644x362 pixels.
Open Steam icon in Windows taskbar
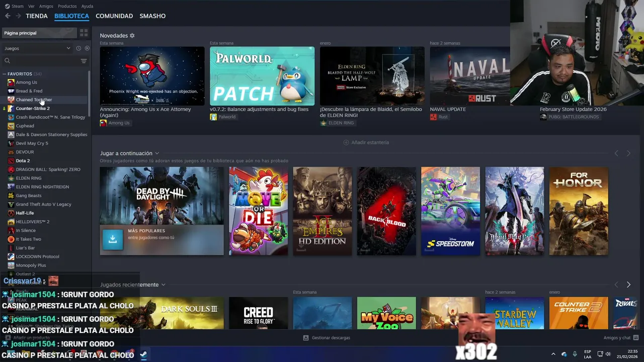point(143,354)
